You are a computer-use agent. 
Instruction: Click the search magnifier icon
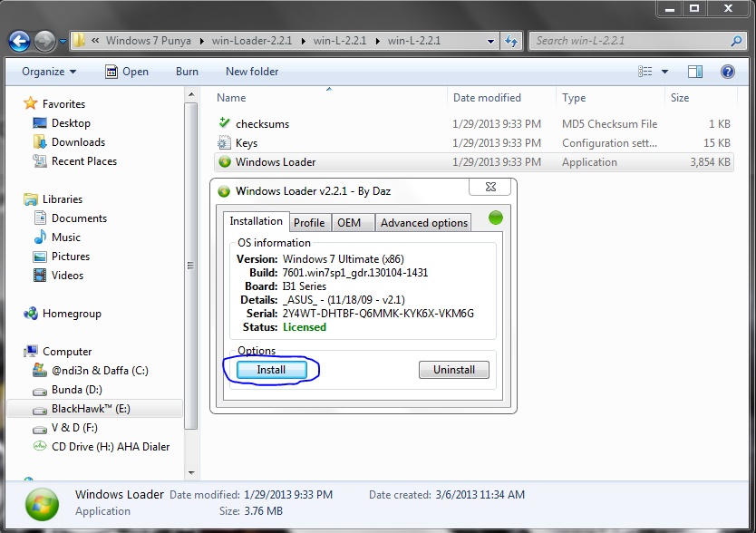[736, 41]
